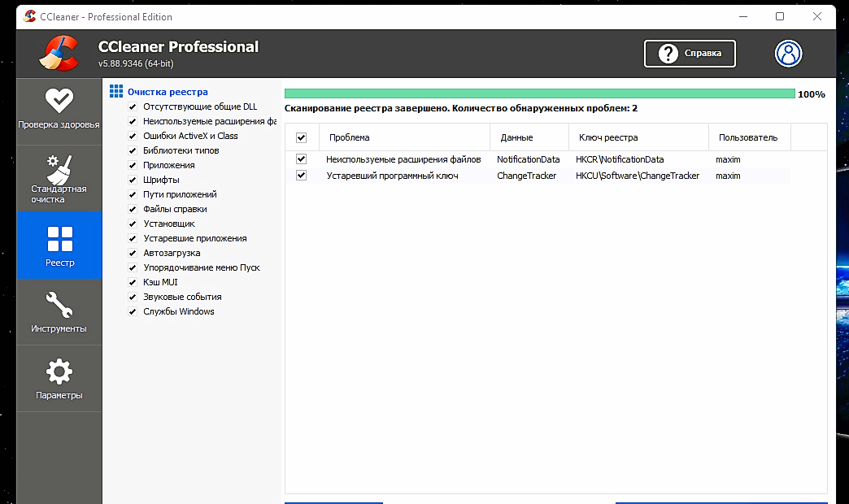
Task: Toggle Отсутствующие общие DLL checkbox
Action: point(132,106)
